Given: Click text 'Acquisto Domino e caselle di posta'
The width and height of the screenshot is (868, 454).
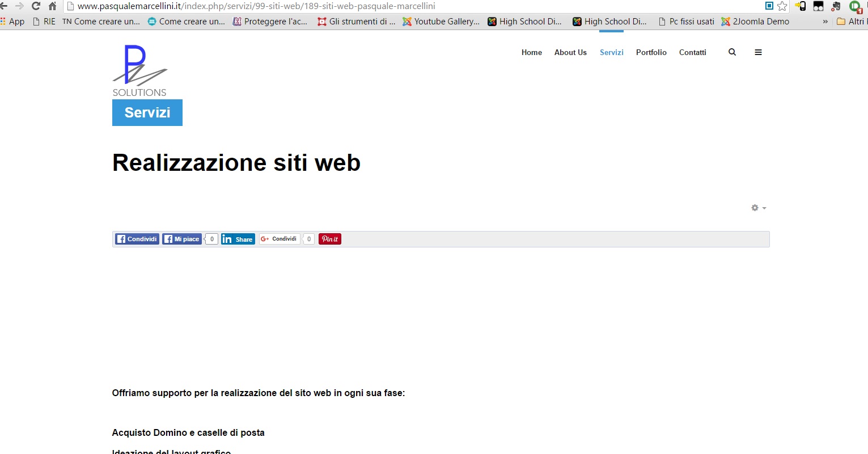Looking at the screenshot, I should 188,432.
